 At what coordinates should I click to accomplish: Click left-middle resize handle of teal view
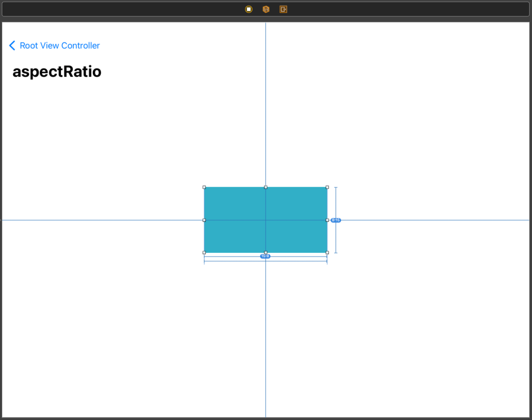click(x=204, y=220)
